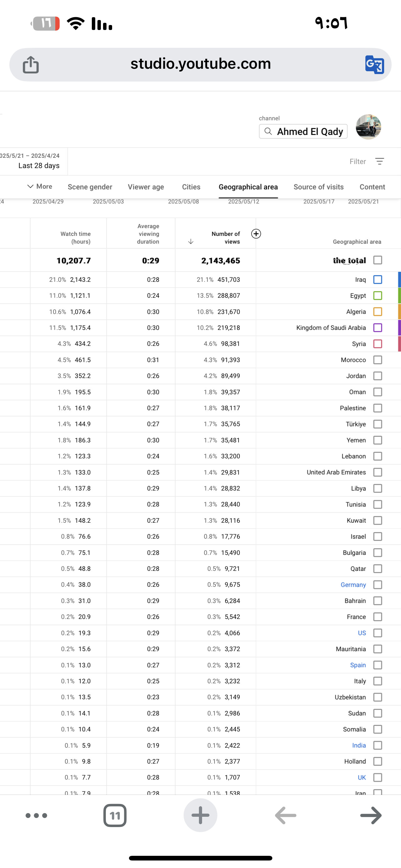The image size is (401, 868).
Task: Click the sort arrow by Number of views
Action: point(191,241)
